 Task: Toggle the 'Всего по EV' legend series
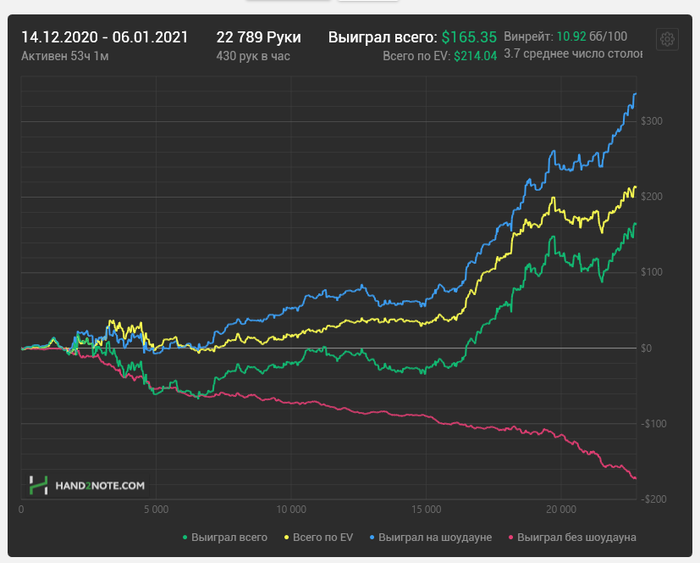tap(318, 537)
